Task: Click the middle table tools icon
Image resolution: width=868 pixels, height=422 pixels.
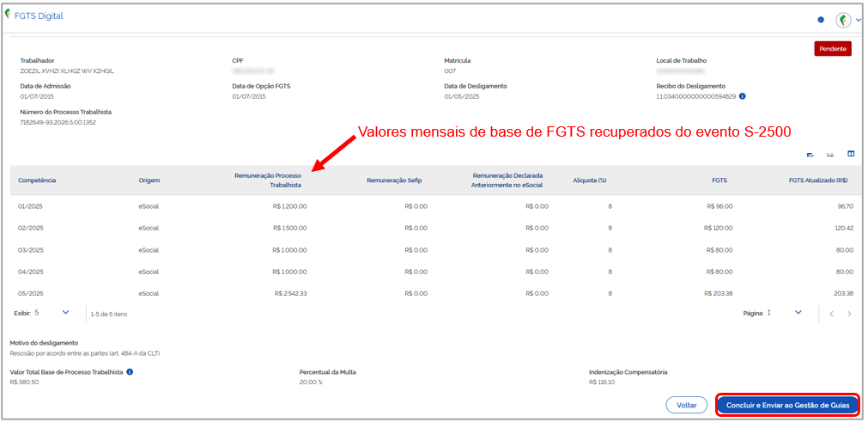Action: click(x=830, y=155)
